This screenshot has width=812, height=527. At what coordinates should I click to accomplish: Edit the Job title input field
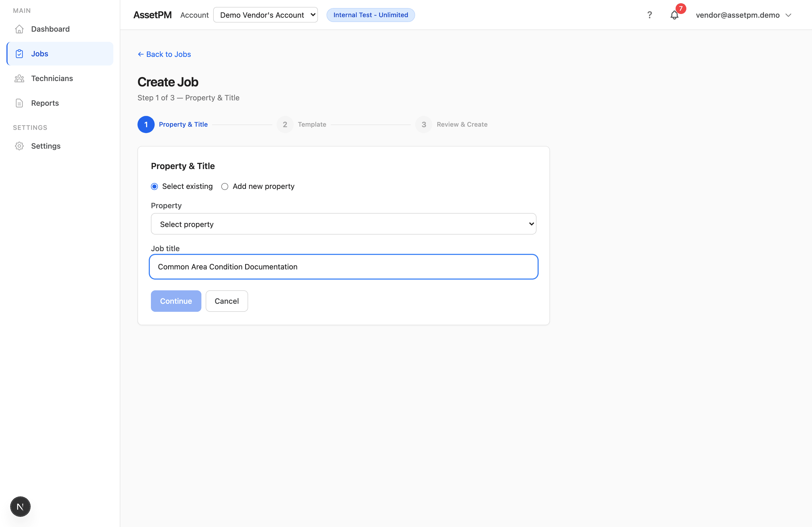[x=343, y=267]
